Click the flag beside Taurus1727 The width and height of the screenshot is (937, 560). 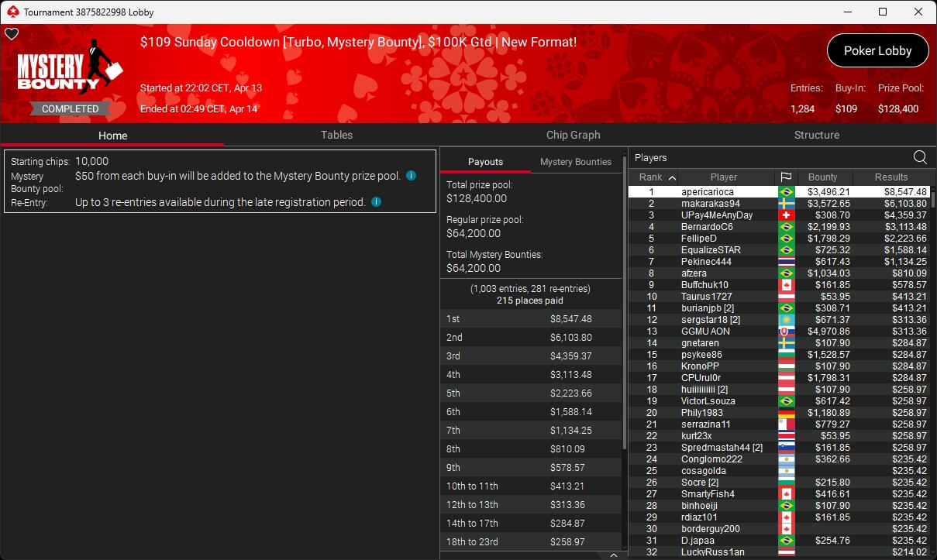786,297
